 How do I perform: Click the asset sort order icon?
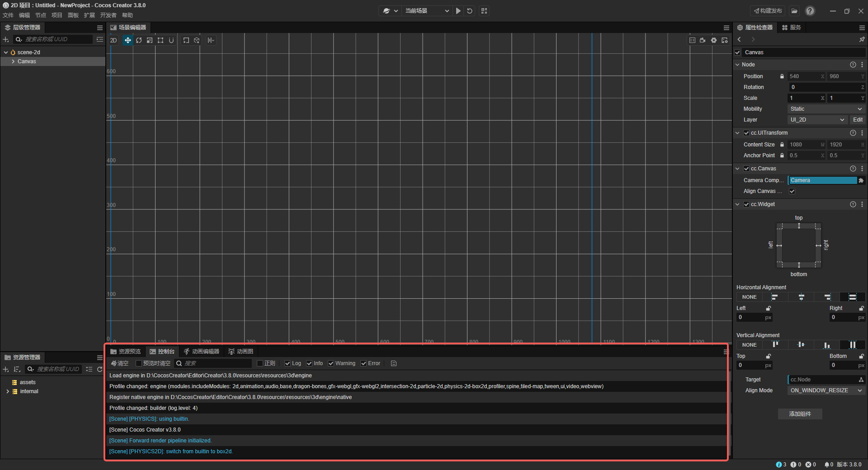coord(17,369)
